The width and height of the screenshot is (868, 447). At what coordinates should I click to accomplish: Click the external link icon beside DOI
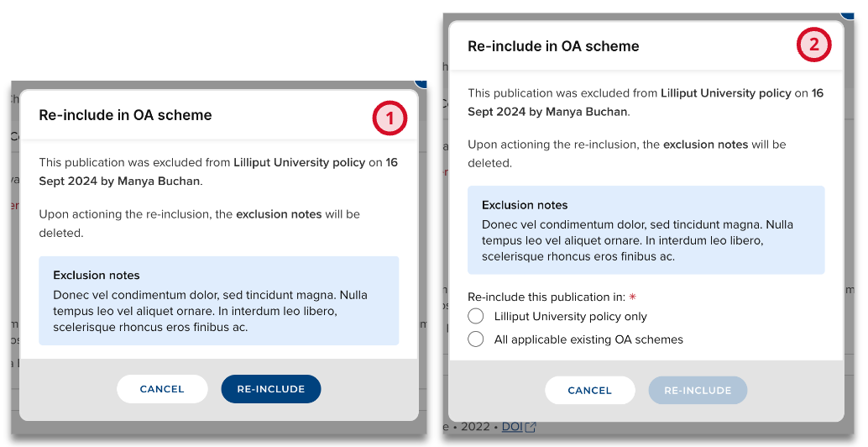coord(530,428)
